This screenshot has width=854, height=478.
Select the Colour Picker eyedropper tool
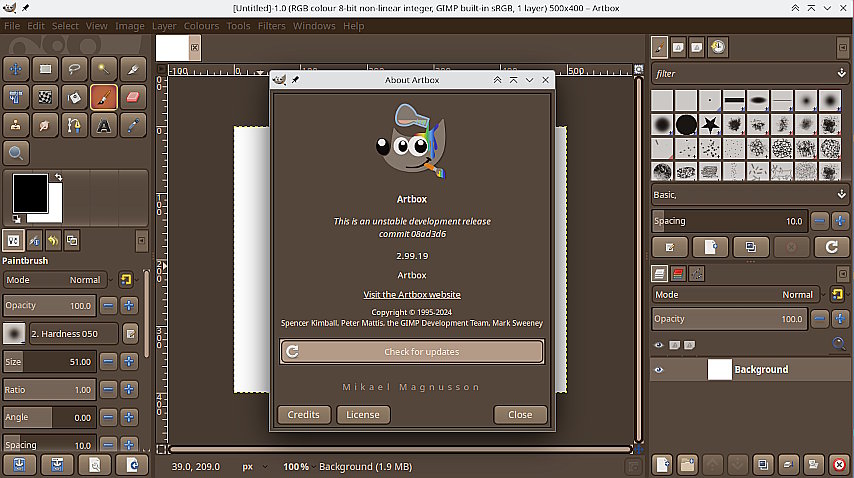click(x=133, y=126)
